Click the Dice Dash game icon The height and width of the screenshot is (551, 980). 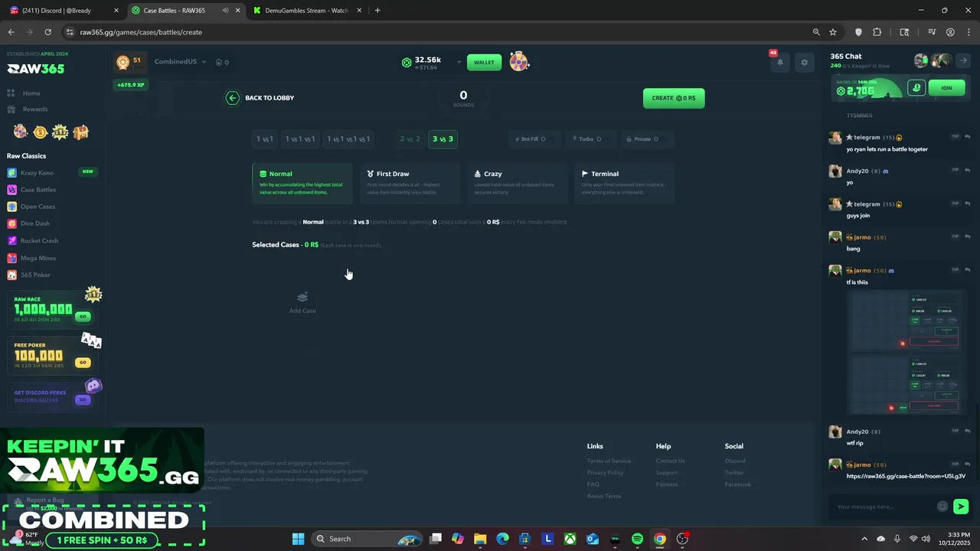click(11, 223)
